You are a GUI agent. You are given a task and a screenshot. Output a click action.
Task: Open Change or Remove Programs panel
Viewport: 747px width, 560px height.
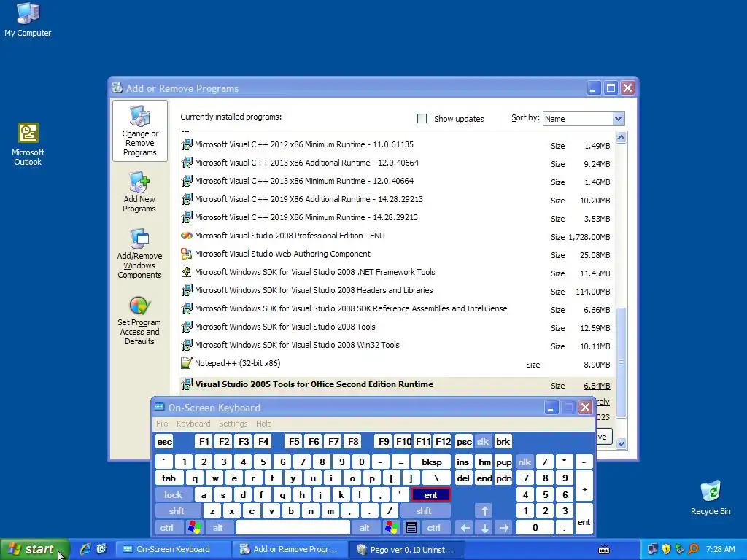139,131
